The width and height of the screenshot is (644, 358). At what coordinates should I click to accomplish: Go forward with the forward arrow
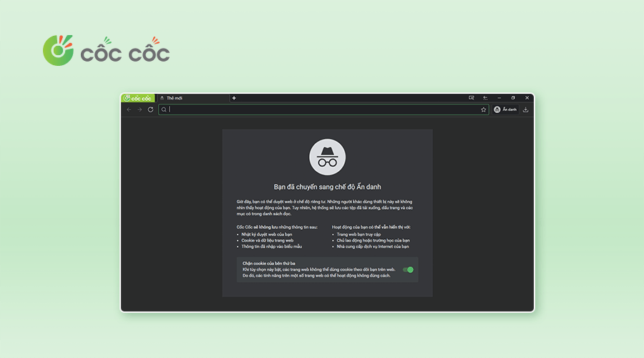pyautogui.click(x=140, y=110)
